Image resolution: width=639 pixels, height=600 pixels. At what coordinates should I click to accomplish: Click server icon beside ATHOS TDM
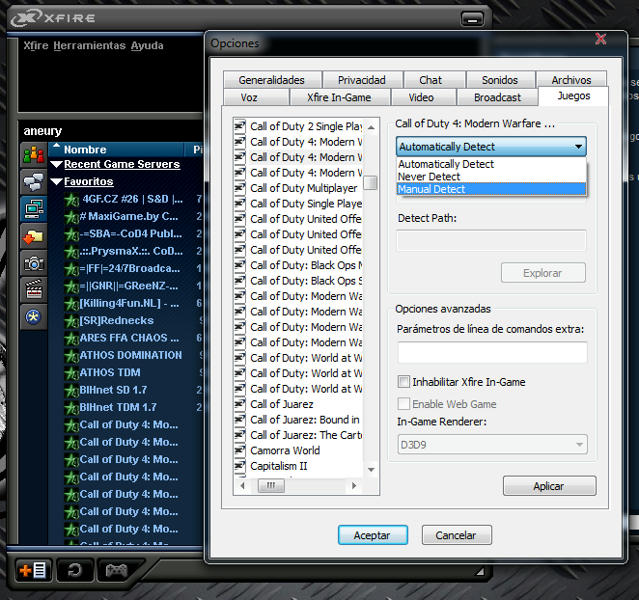[x=72, y=373]
